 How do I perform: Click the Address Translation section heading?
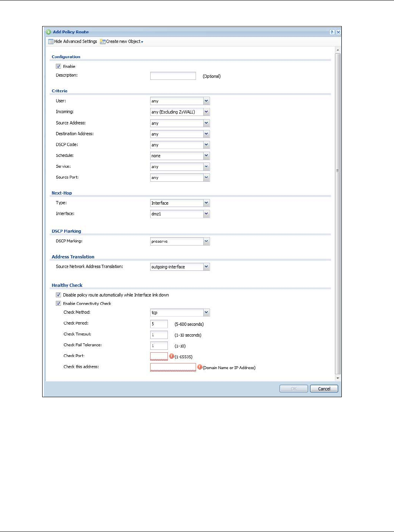[73, 257]
